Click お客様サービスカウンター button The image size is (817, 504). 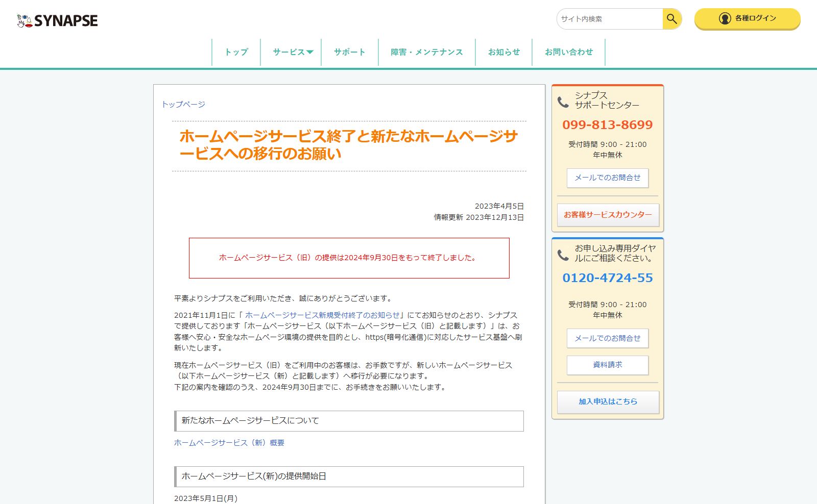[608, 215]
